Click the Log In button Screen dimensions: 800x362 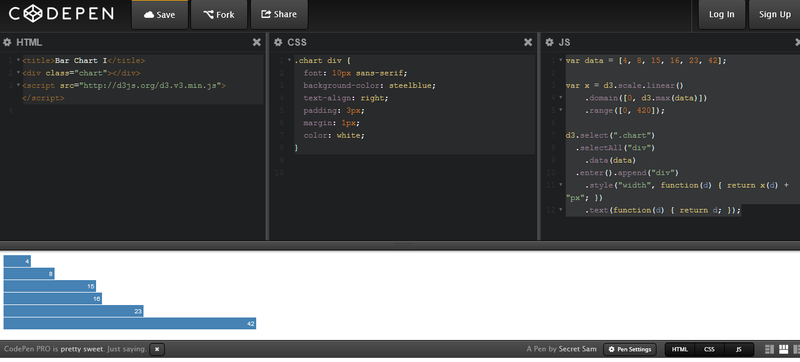pyautogui.click(x=721, y=15)
